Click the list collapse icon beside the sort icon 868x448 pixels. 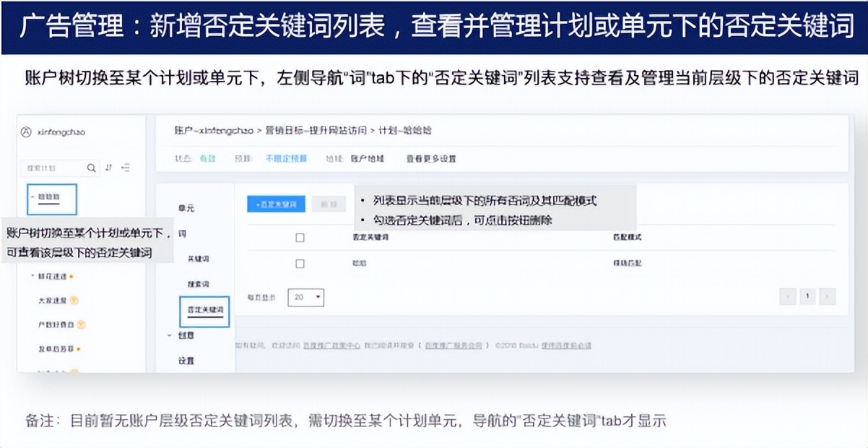pos(126,168)
